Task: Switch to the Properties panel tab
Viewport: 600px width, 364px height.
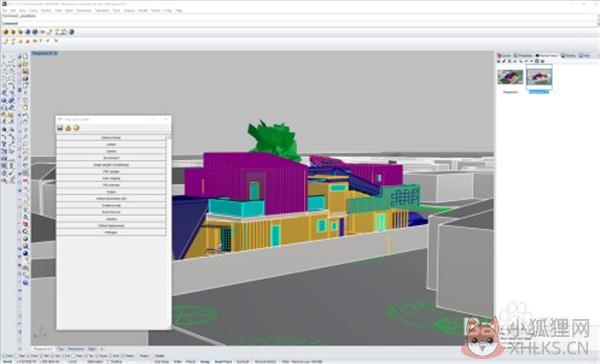Action: point(523,55)
